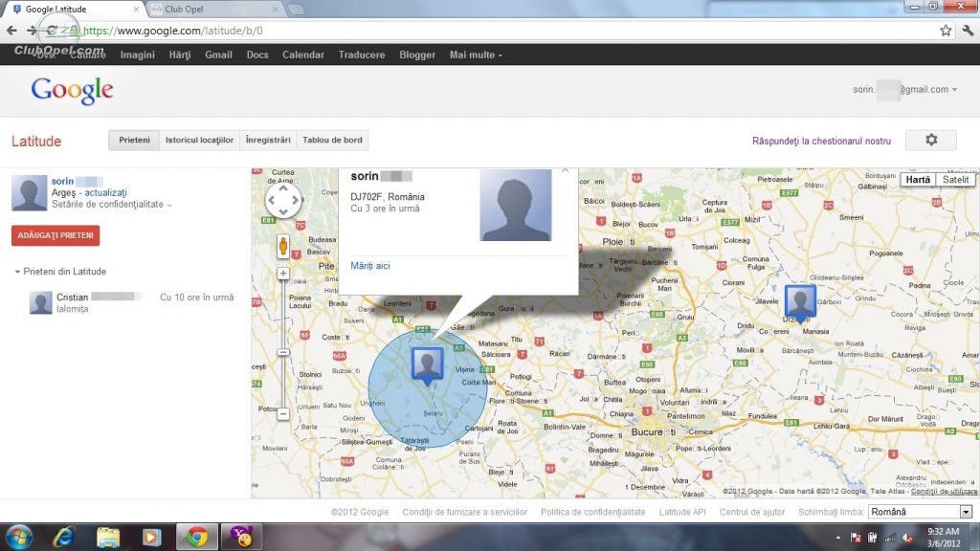Click the Google logo
980x551 pixels.
pos(73,91)
